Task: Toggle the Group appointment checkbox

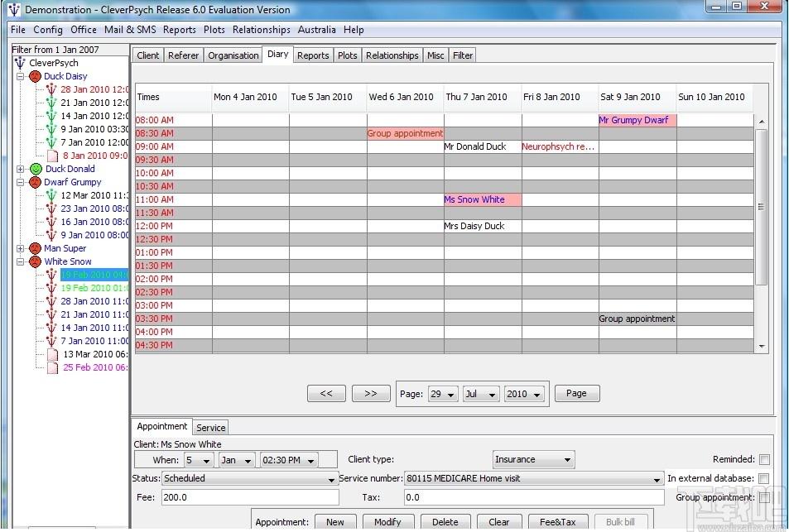Action: (x=764, y=497)
